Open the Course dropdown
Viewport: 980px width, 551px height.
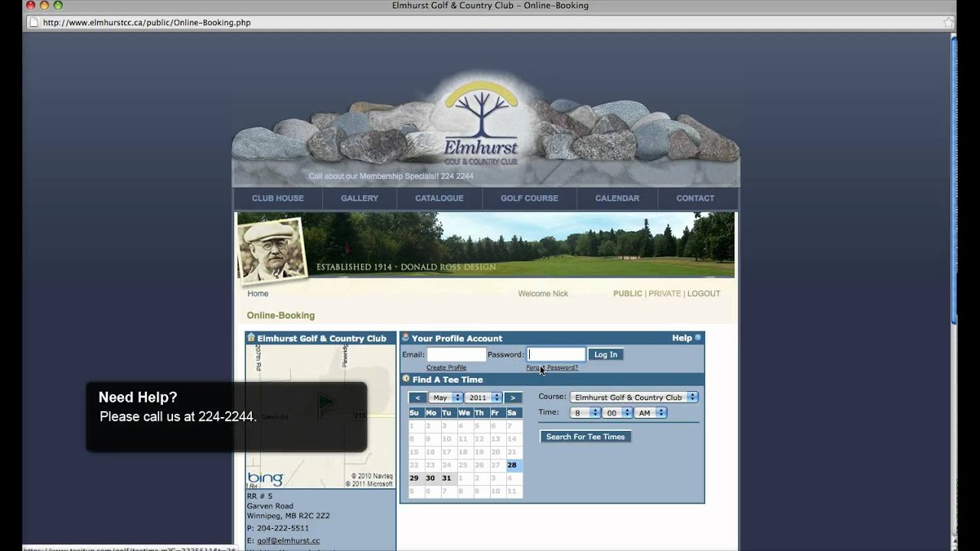pos(634,397)
